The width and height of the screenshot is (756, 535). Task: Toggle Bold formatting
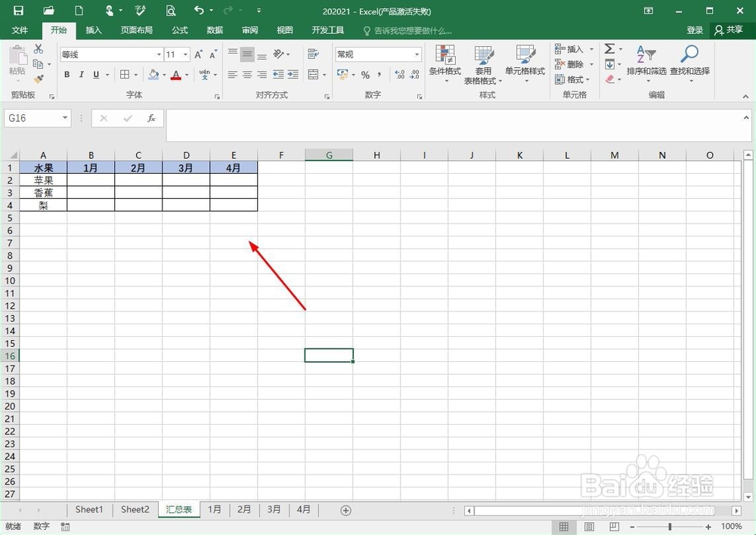[x=67, y=75]
